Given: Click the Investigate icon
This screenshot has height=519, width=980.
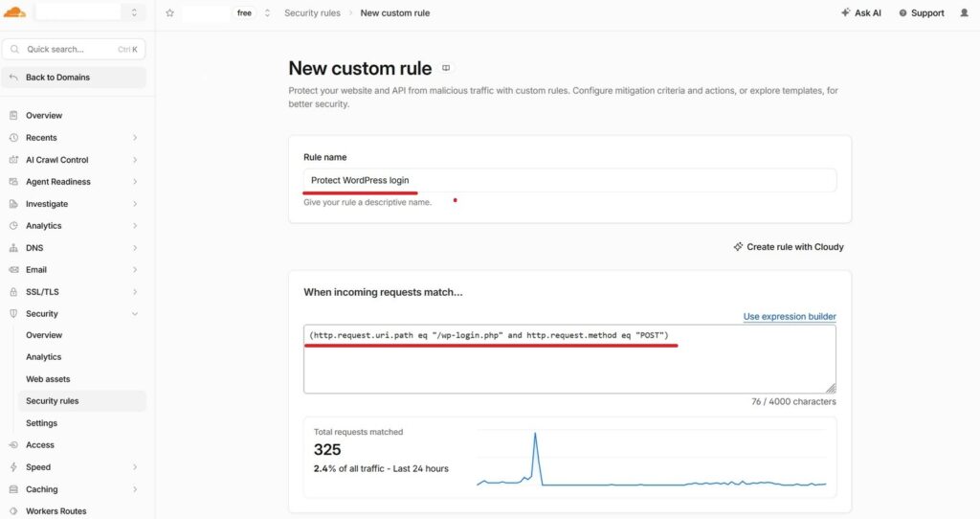Looking at the screenshot, I should point(13,204).
